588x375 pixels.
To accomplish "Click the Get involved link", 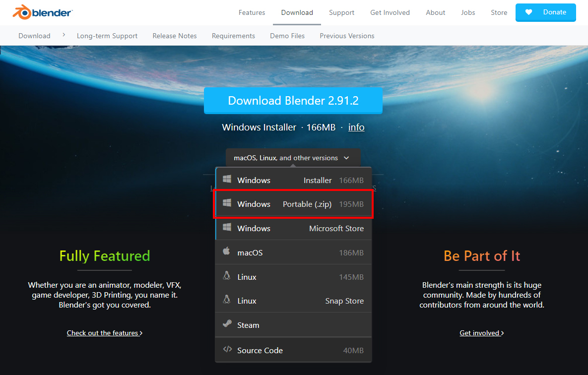I will [481, 333].
